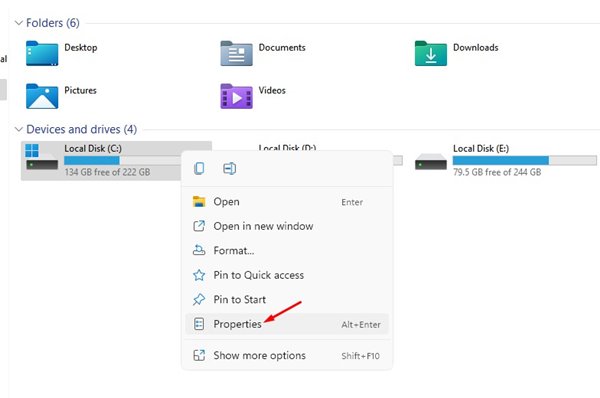Click the Devices and drives (4) header
This screenshot has height=398, width=600.
pyautogui.click(x=82, y=129)
